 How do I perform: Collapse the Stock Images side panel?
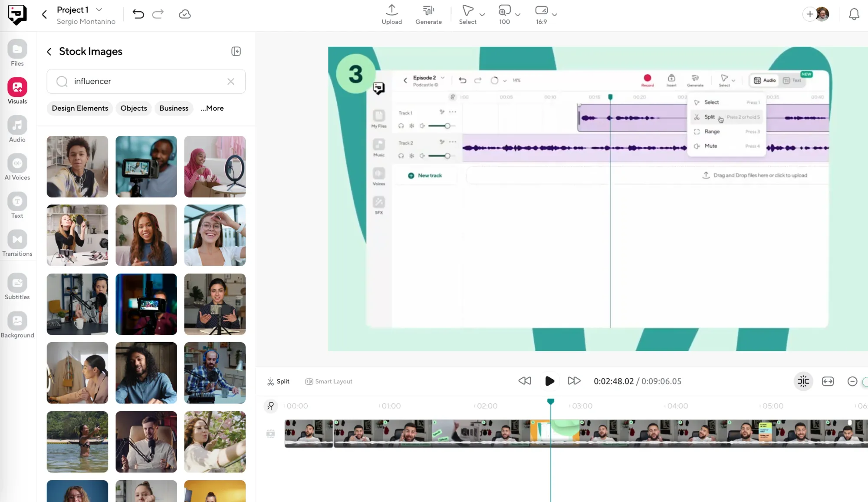(236, 51)
